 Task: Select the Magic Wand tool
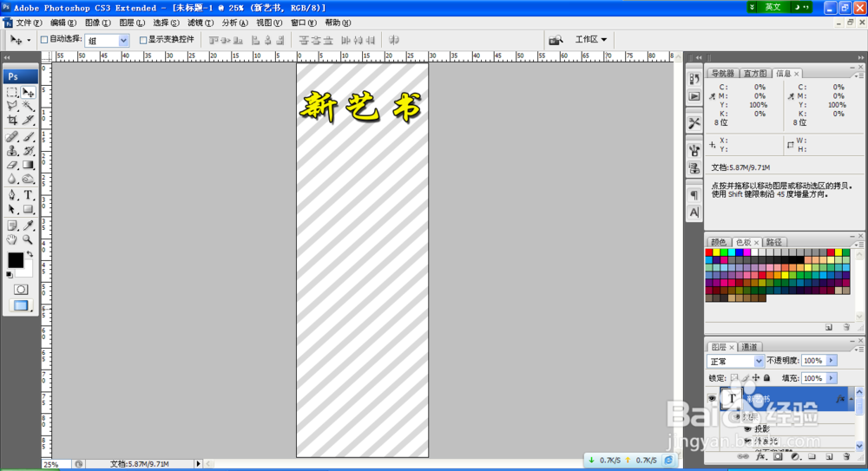28,107
